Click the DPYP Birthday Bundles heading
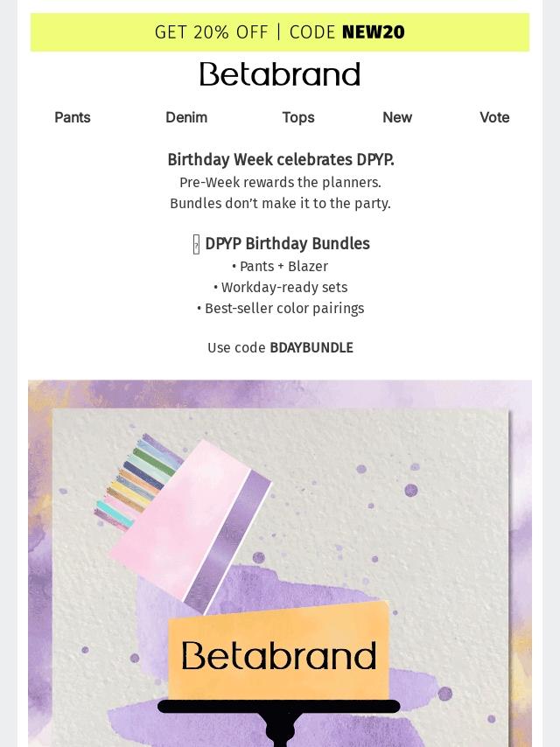This screenshot has height=747, width=560. click(287, 244)
